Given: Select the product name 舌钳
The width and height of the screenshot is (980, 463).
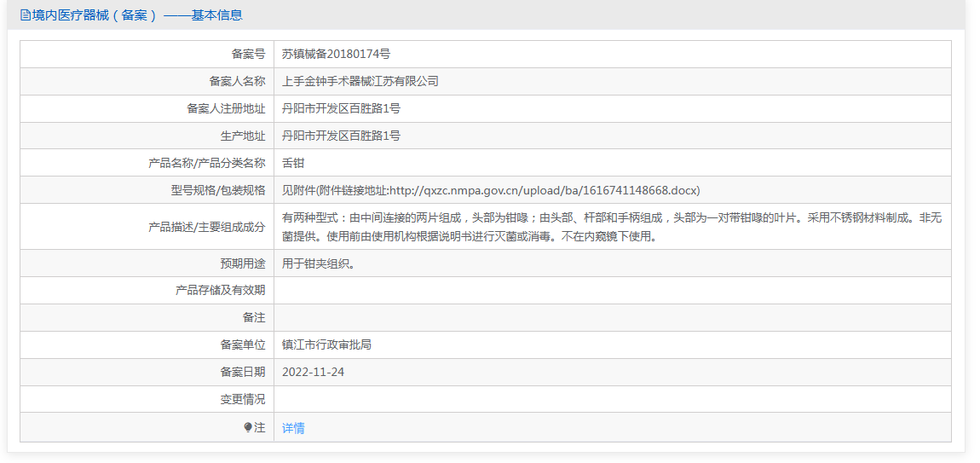Looking at the screenshot, I should coord(293,164).
